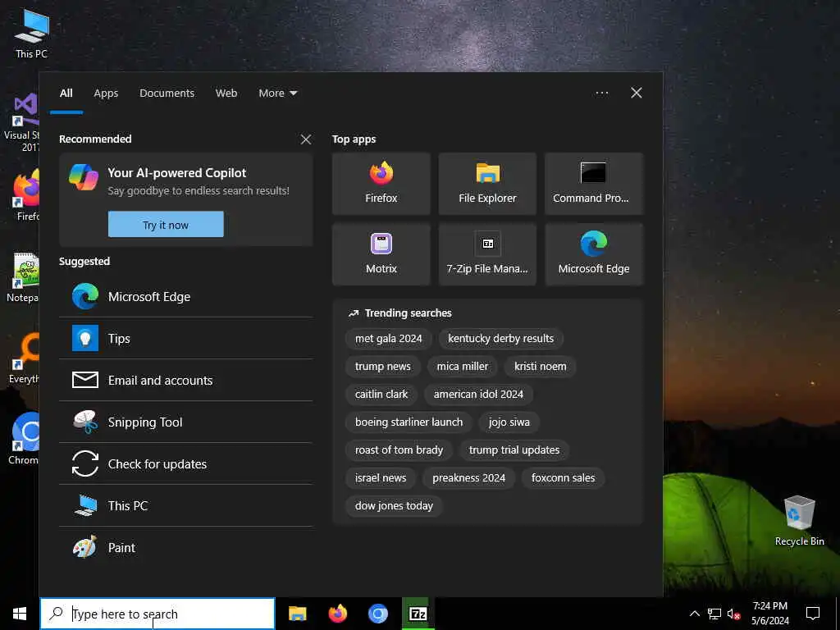This screenshot has height=630, width=840.
Task: Open Command Prompt tile
Action: (594, 184)
